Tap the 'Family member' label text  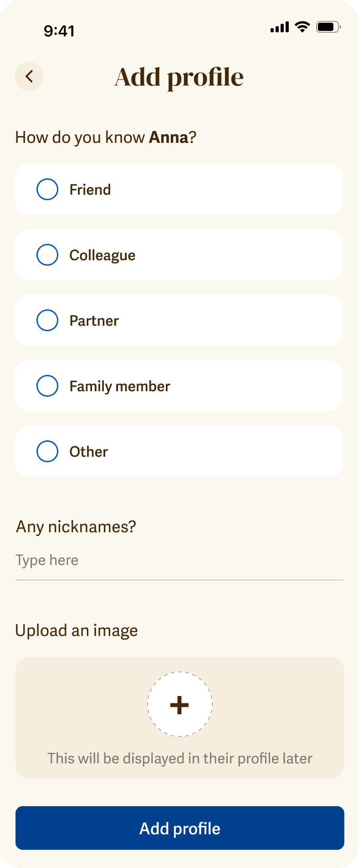(119, 386)
